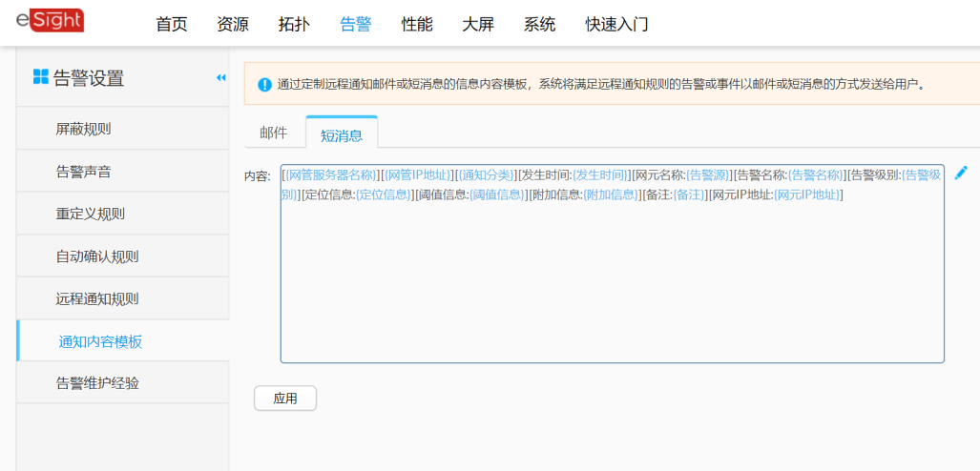Open the 资源 menu

click(x=233, y=24)
